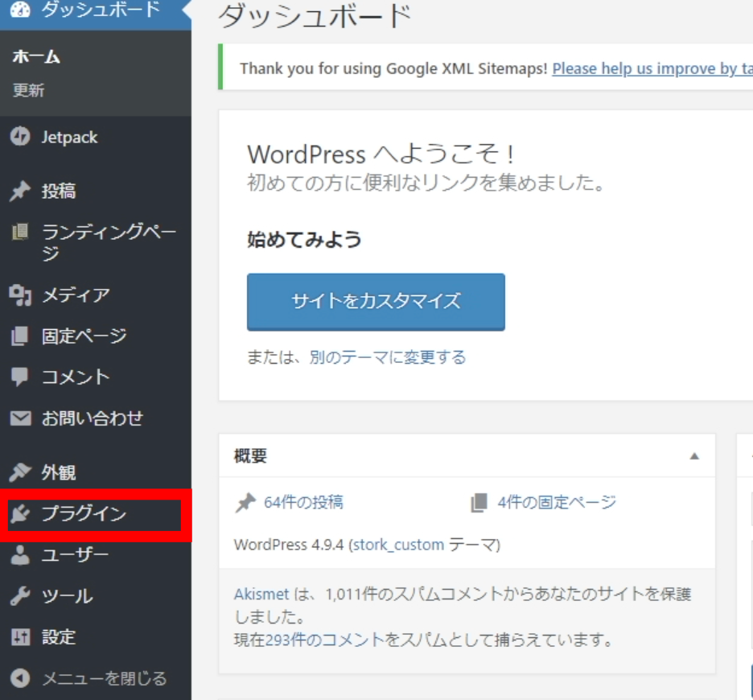
Task: Click the pushpin icon beside 投稿 in sidebar
Action: (x=20, y=191)
